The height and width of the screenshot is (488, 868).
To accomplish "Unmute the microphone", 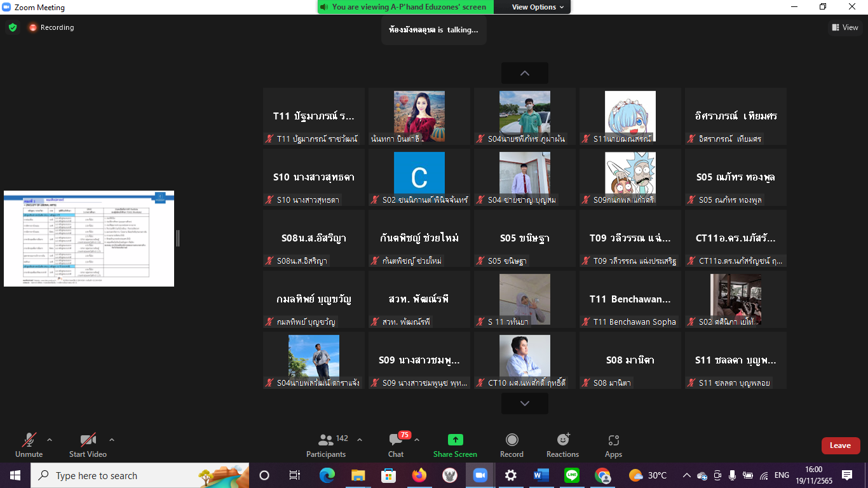I will pyautogui.click(x=29, y=445).
